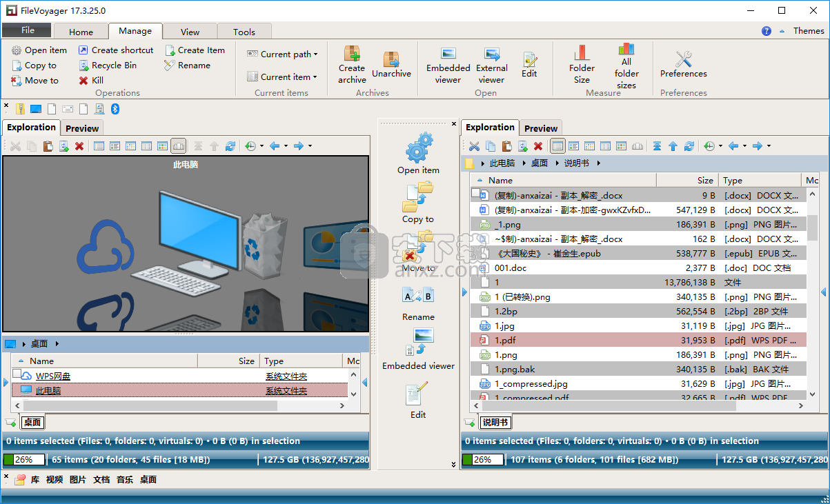
Task: Expand the breadcrumb arrow after 桌面 in left pane
Action: (x=57, y=343)
